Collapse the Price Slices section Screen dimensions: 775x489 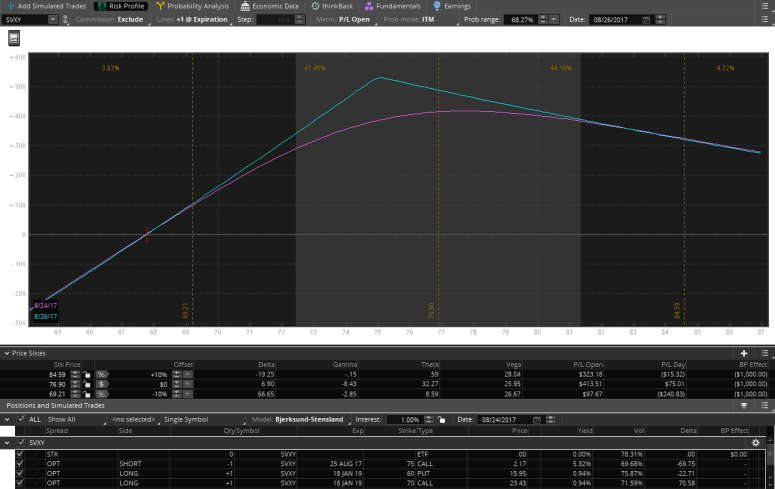click(x=6, y=353)
